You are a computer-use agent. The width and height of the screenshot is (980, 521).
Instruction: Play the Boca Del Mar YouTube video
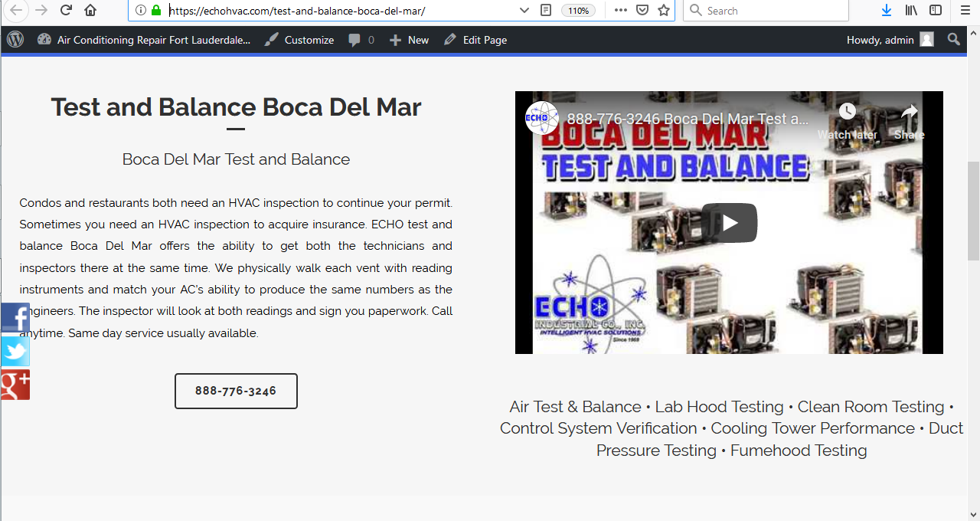[729, 223]
